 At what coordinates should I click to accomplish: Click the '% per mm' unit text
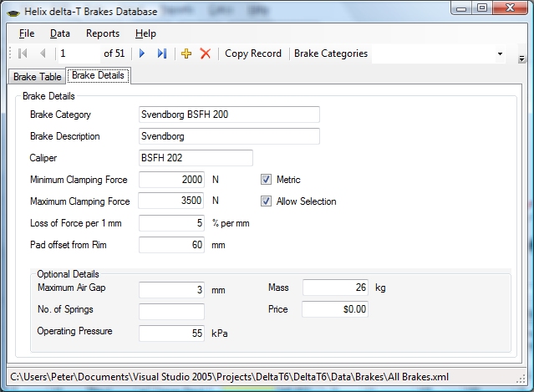pyautogui.click(x=231, y=223)
